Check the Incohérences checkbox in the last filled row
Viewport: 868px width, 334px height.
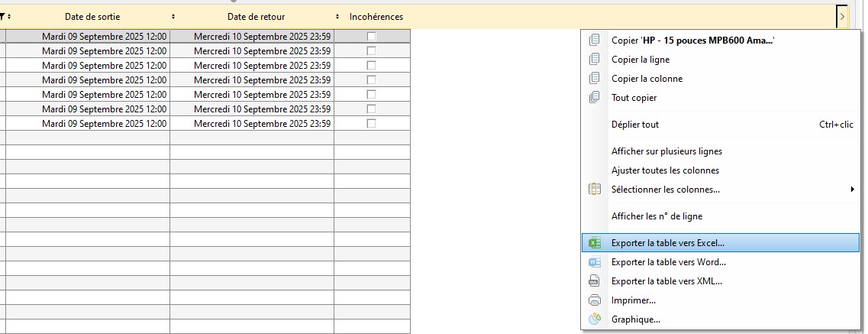click(x=372, y=124)
